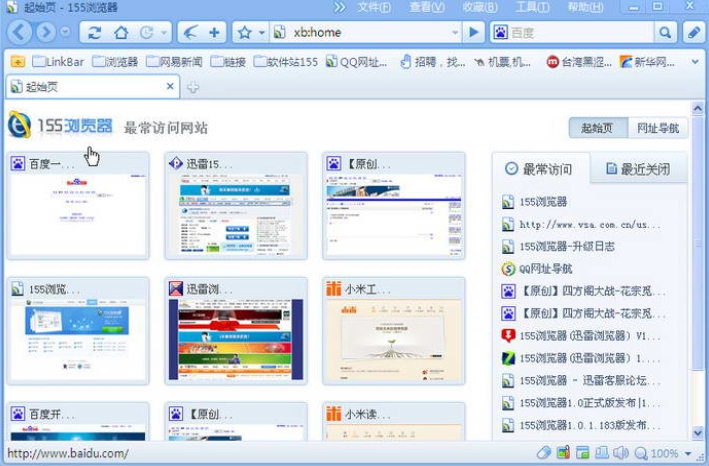The height and width of the screenshot is (466, 709).
Task: Click the eraser clear-traces icon in status bar
Action: click(544, 452)
